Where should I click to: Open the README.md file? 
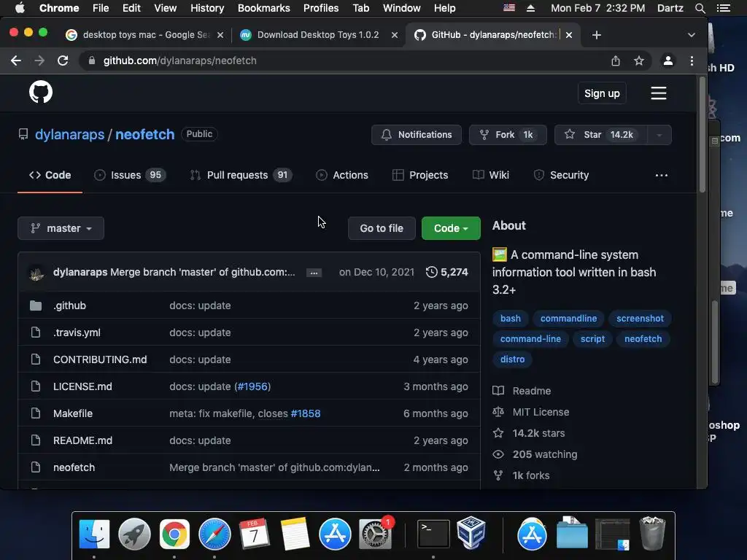click(83, 440)
